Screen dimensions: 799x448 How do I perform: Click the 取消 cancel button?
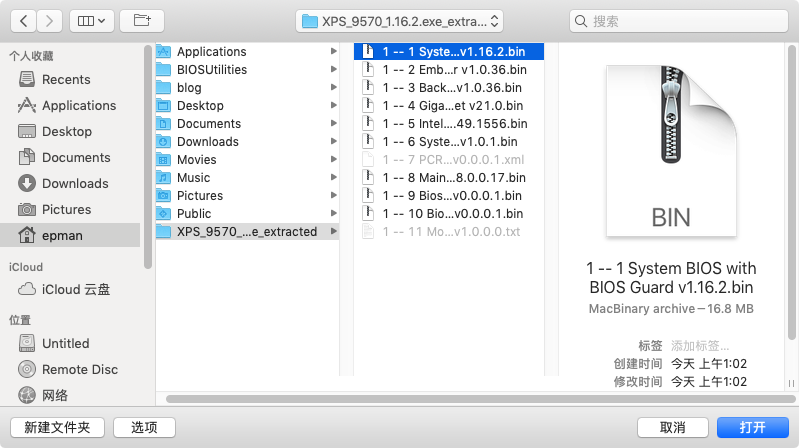click(672, 427)
